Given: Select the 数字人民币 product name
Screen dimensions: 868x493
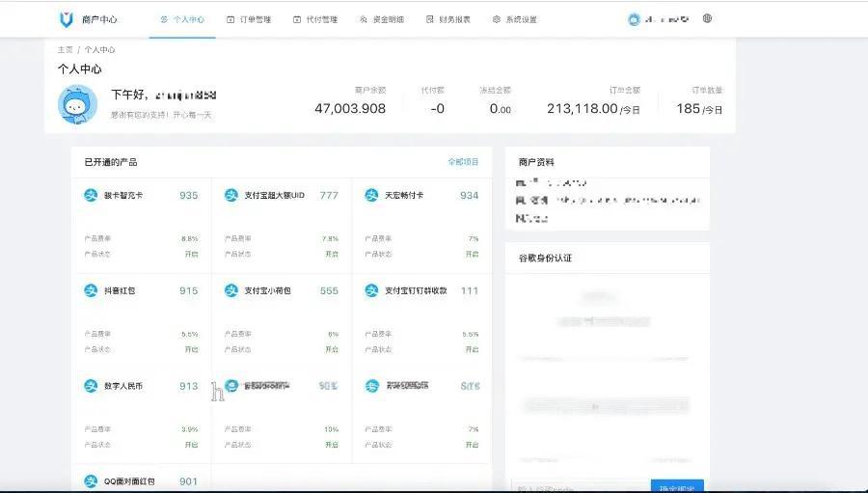Looking at the screenshot, I should coord(122,386).
